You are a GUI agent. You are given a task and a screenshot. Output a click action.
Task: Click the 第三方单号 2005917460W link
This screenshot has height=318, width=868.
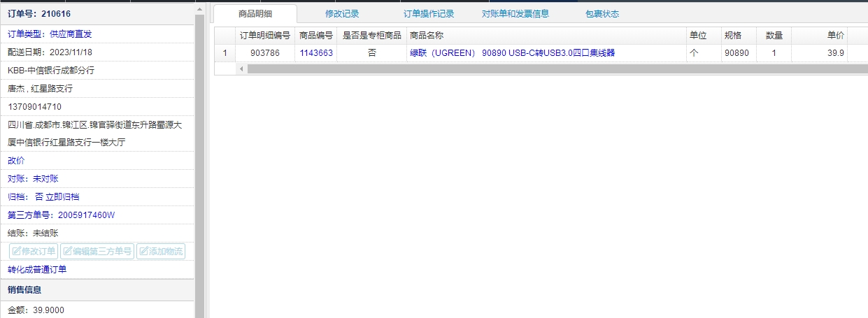click(x=61, y=215)
